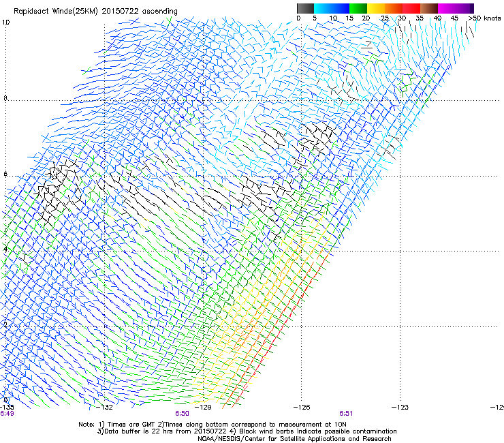Click the '20' label under the color bar

click(x=366, y=18)
